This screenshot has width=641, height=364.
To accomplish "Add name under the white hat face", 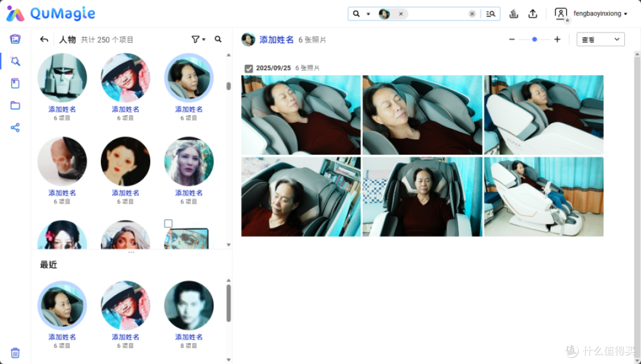I will (125, 109).
